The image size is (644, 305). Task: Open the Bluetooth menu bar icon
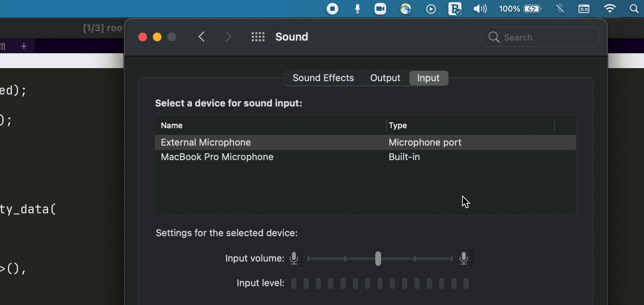coord(560,9)
